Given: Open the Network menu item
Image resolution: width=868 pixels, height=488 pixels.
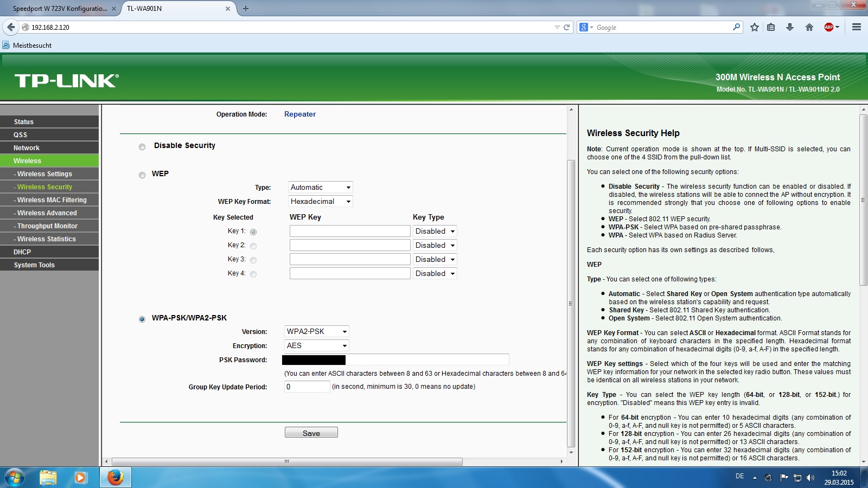Looking at the screenshot, I should [49, 148].
